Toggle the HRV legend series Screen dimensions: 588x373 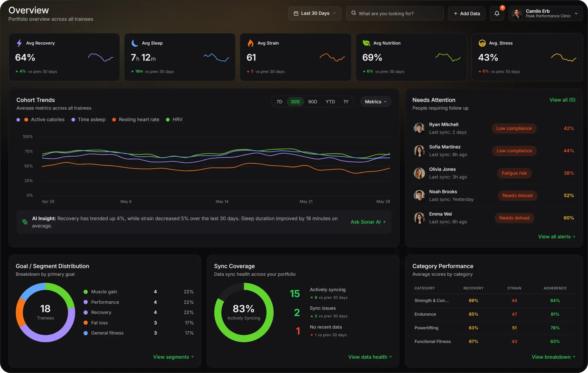click(x=174, y=120)
